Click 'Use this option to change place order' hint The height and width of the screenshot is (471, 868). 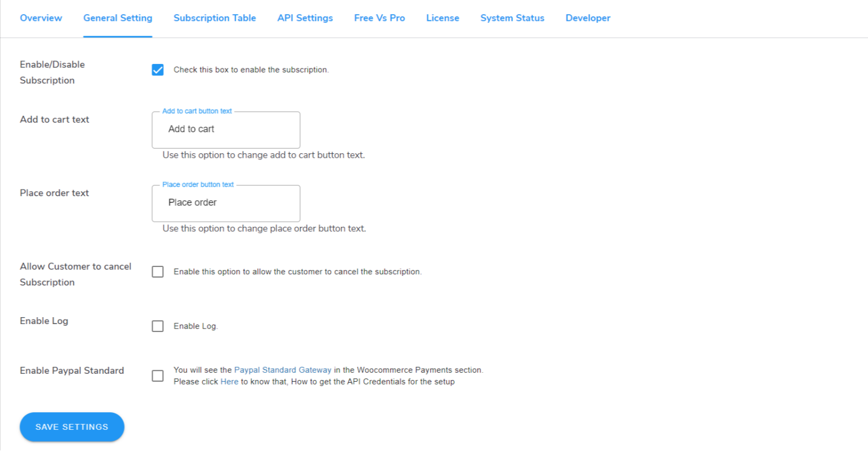pos(264,228)
